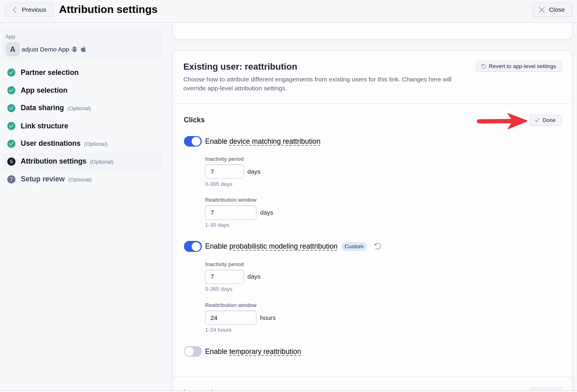Go to Partner selection step
The image size is (577, 392).
pos(49,72)
